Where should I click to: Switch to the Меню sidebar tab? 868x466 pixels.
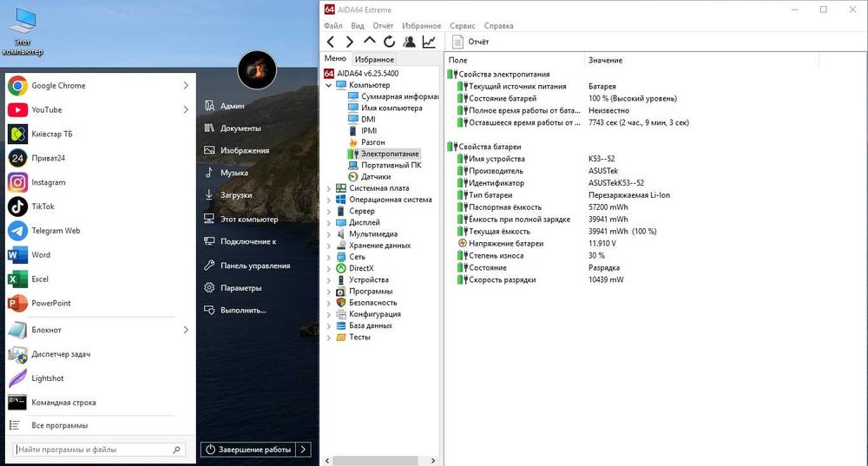(335, 59)
